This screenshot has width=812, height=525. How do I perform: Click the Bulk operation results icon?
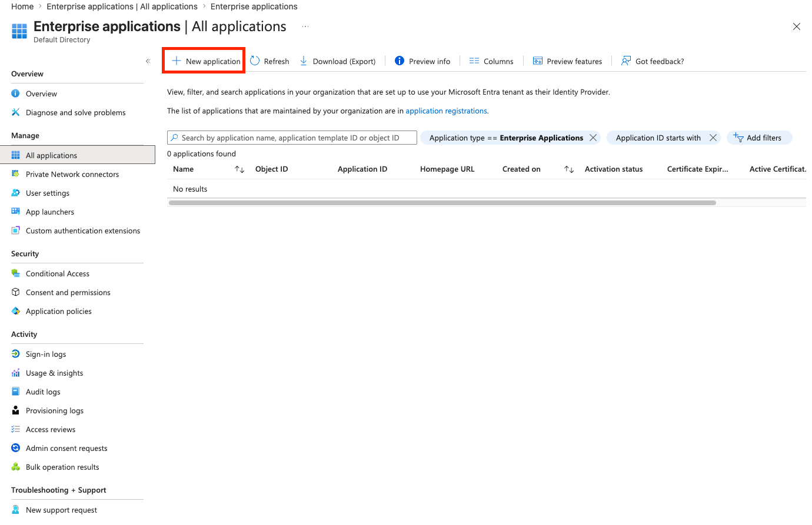pos(16,467)
